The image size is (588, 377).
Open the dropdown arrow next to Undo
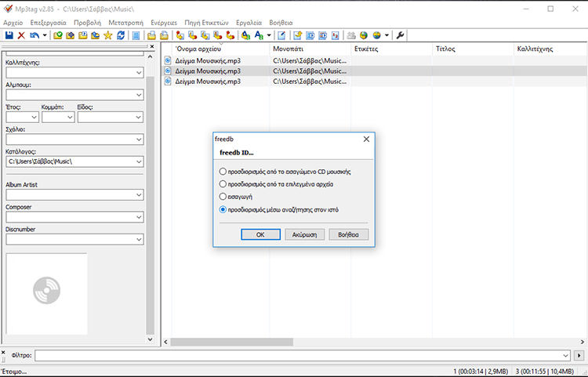pyautogui.click(x=45, y=35)
